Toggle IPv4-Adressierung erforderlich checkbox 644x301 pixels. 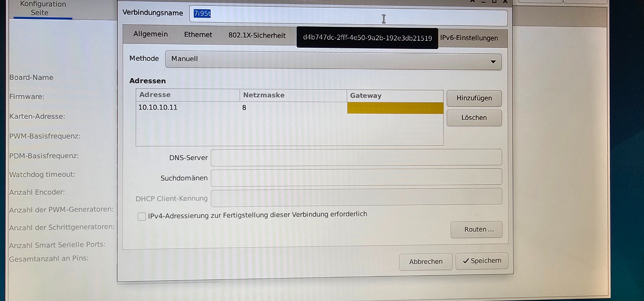tap(141, 216)
